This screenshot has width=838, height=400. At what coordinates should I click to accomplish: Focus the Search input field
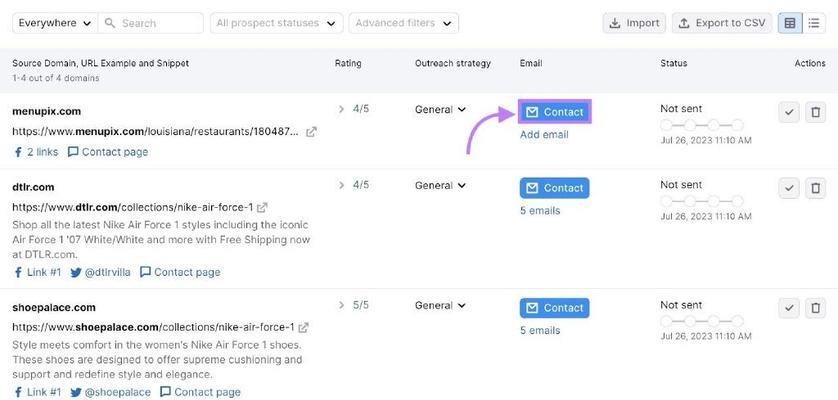point(151,23)
